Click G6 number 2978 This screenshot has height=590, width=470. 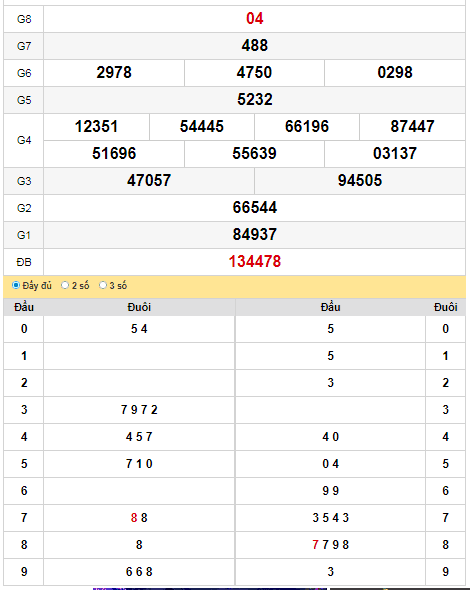click(114, 73)
